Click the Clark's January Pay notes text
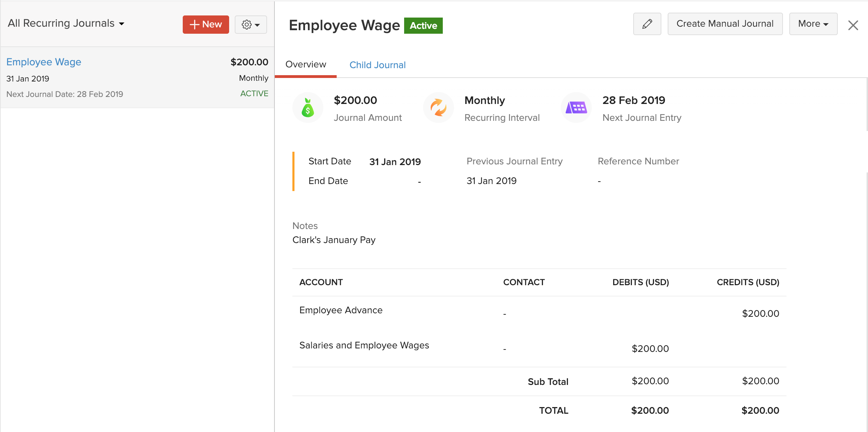This screenshot has width=868, height=432. coord(334,240)
